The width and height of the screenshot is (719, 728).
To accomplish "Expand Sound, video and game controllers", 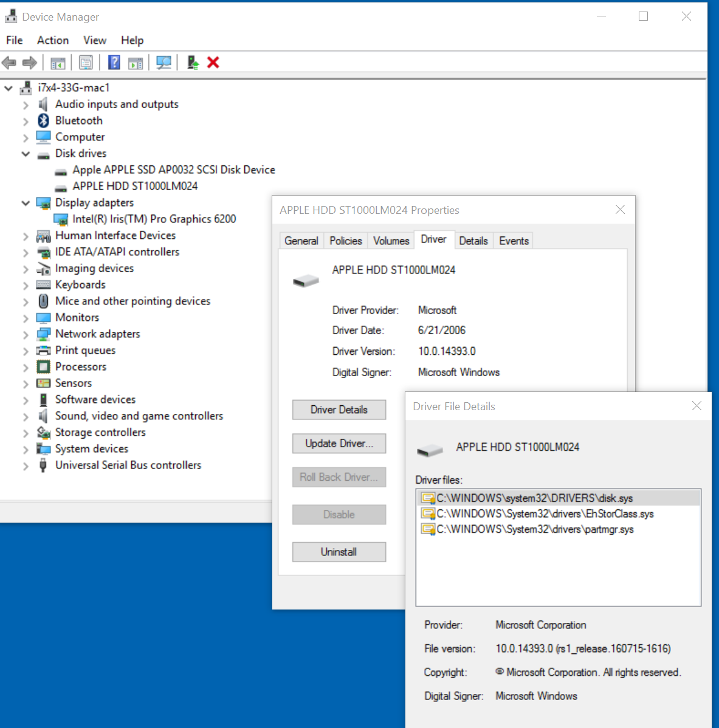I will (26, 416).
